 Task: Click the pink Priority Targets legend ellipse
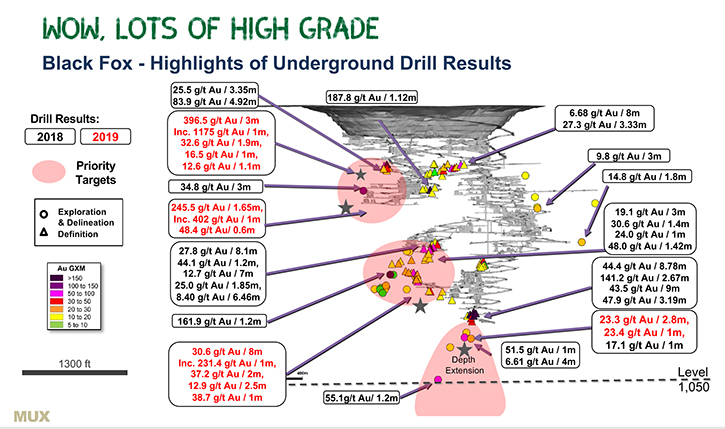click(x=49, y=172)
